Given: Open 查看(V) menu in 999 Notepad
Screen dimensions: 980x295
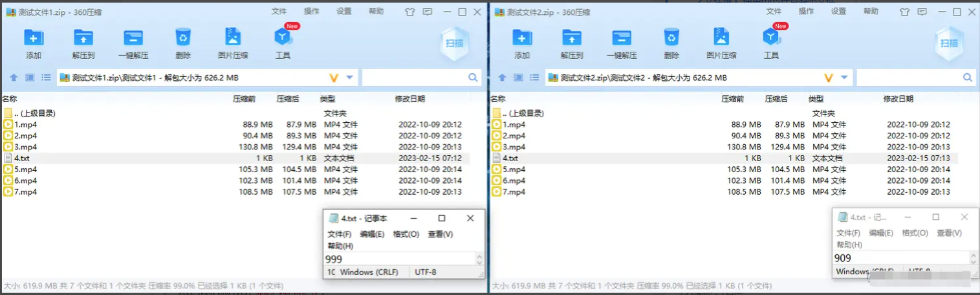Looking at the screenshot, I should pyautogui.click(x=440, y=234).
